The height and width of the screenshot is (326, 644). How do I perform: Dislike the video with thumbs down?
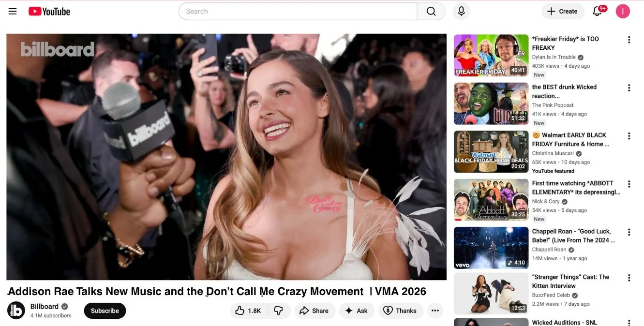click(279, 311)
